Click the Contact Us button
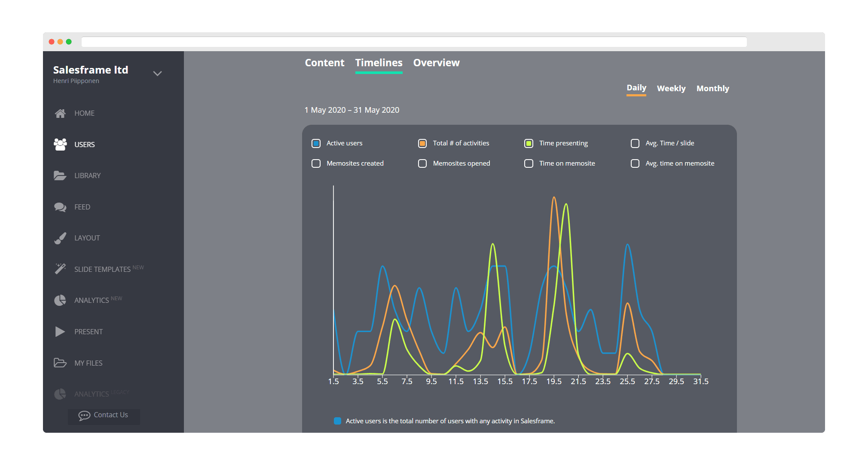 pyautogui.click(x=104, y=415)
